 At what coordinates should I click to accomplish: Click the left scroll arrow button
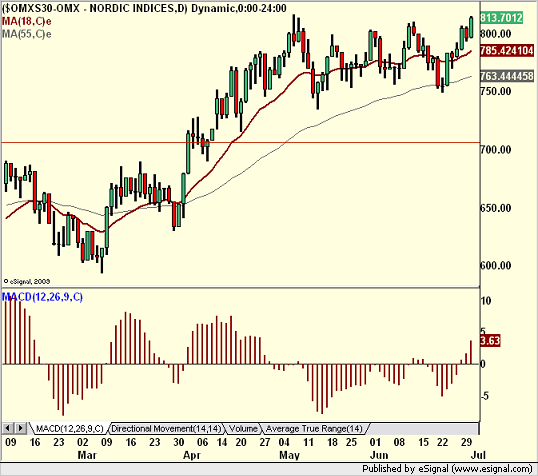point(8,428)
